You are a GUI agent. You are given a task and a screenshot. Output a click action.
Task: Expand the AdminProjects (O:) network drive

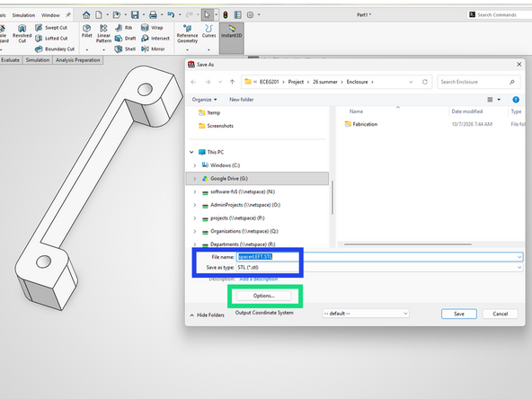(x=195, y=205)
